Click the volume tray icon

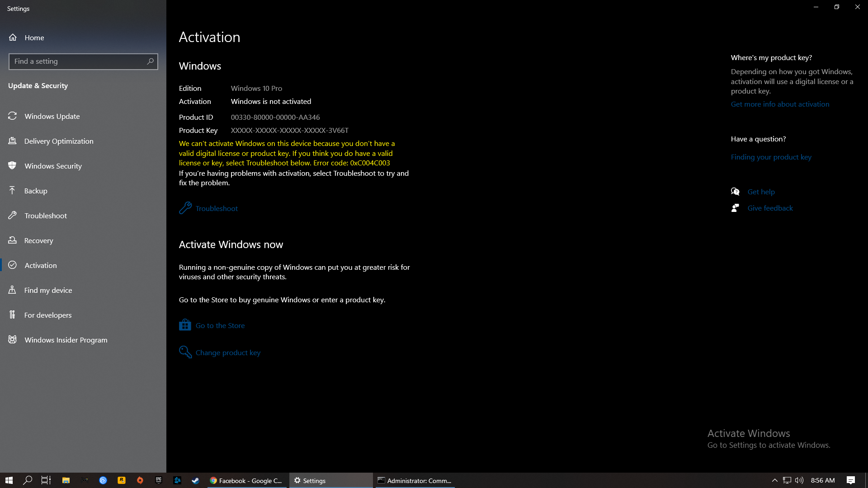pos(799,480)
